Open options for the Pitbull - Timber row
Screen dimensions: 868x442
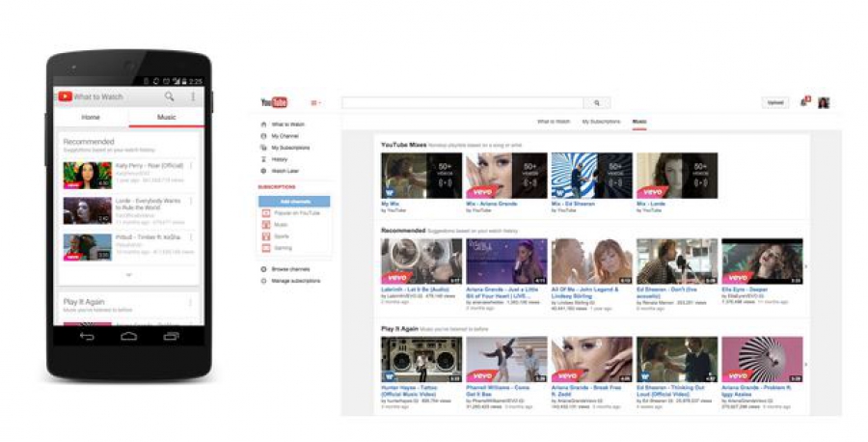[x=192, y=237]
